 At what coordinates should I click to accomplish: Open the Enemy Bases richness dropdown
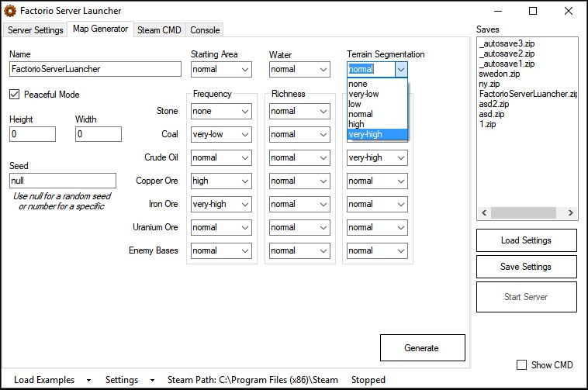pyautogui.click(x=299, y=250)
